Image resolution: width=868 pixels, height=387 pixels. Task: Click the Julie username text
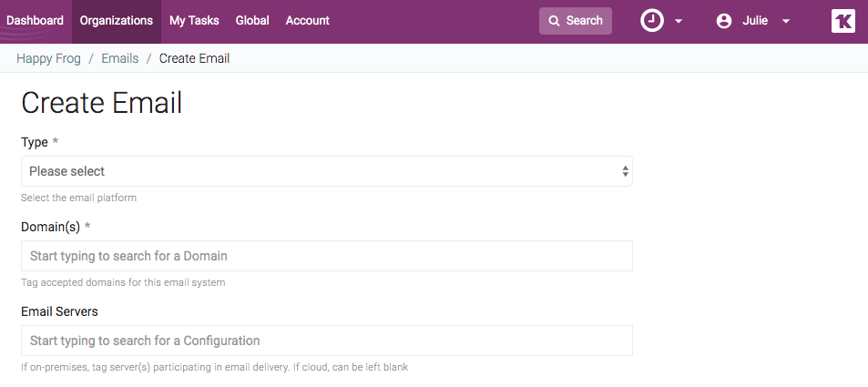click(755, 21)
